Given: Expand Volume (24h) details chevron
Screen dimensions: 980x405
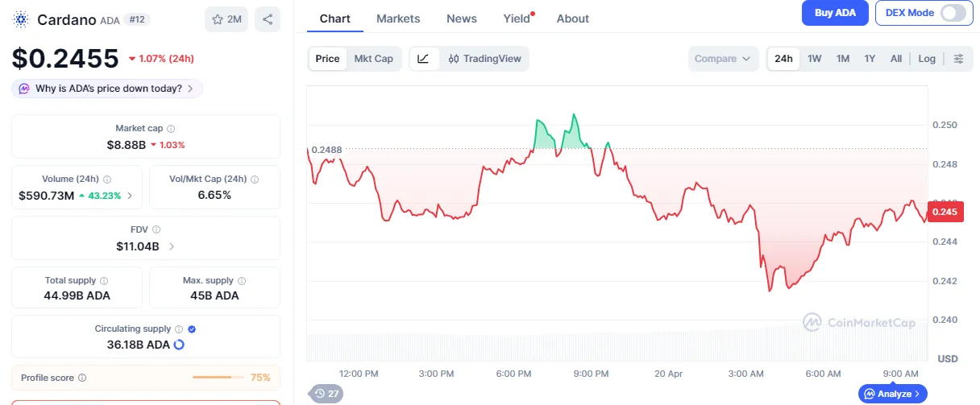Looking at the screenshot, I should pos(131,196).
